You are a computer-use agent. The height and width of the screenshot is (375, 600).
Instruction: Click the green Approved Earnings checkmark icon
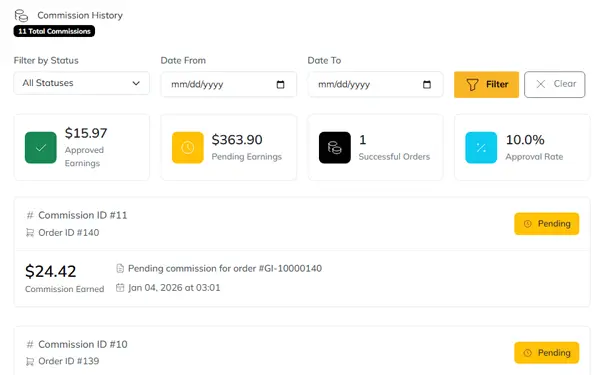click(41, 148)
